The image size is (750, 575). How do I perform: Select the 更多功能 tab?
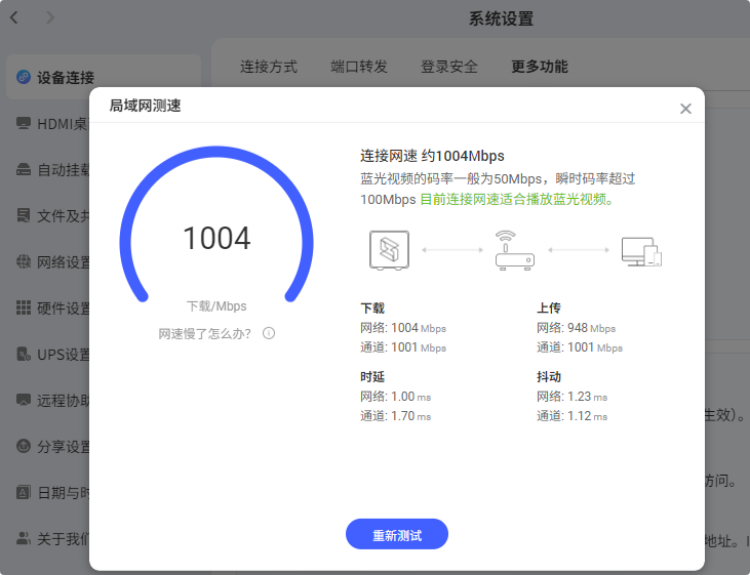(x=539, y=67)
